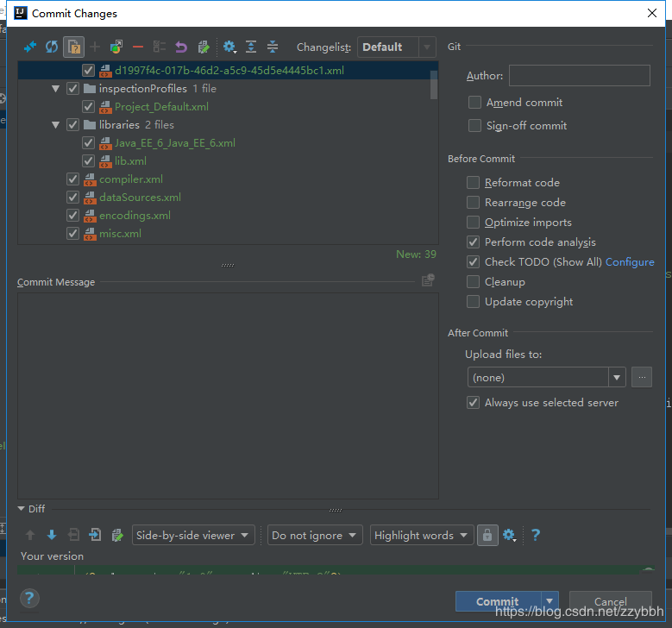Click into the Author input field
This screenshot has height=628, width=672.
[580, 76]
